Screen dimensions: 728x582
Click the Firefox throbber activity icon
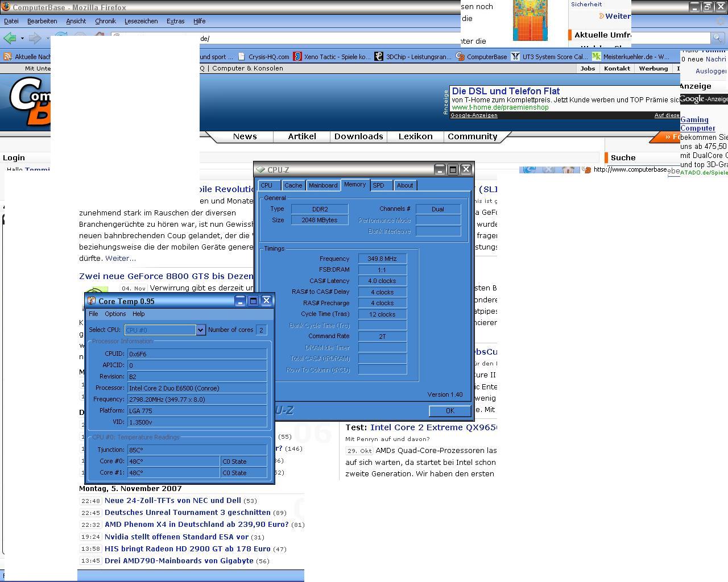pos(721,21)
